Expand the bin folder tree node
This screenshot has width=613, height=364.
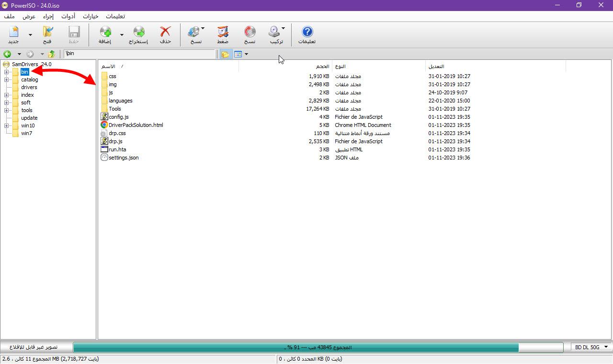click(7, 72)
